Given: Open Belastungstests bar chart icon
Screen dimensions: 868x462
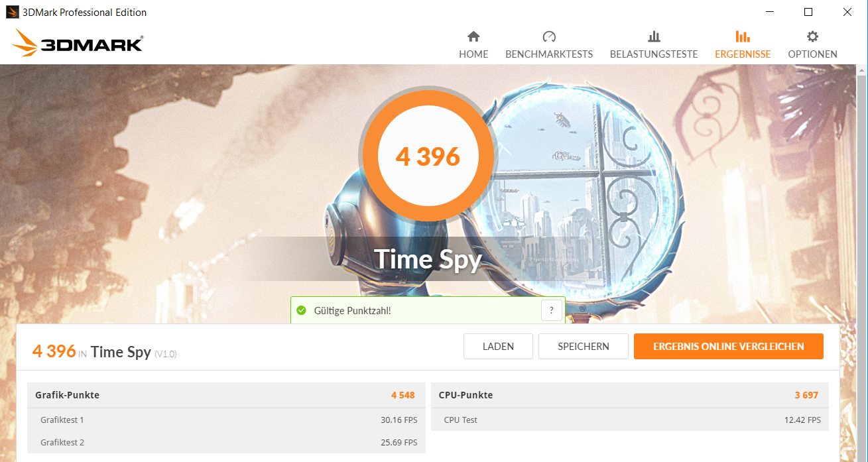Looking at the screenshot, I should (654, 36).
